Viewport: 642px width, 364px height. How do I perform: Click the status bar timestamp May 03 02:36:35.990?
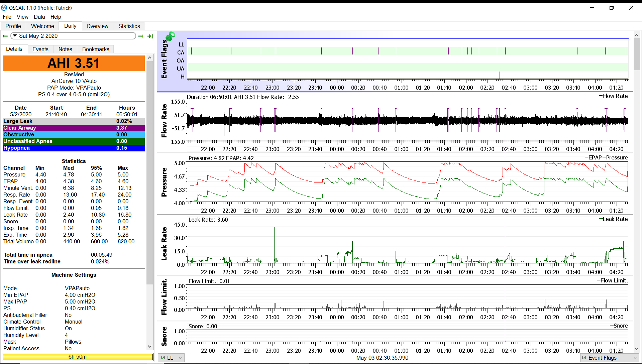tap(382, 358)
